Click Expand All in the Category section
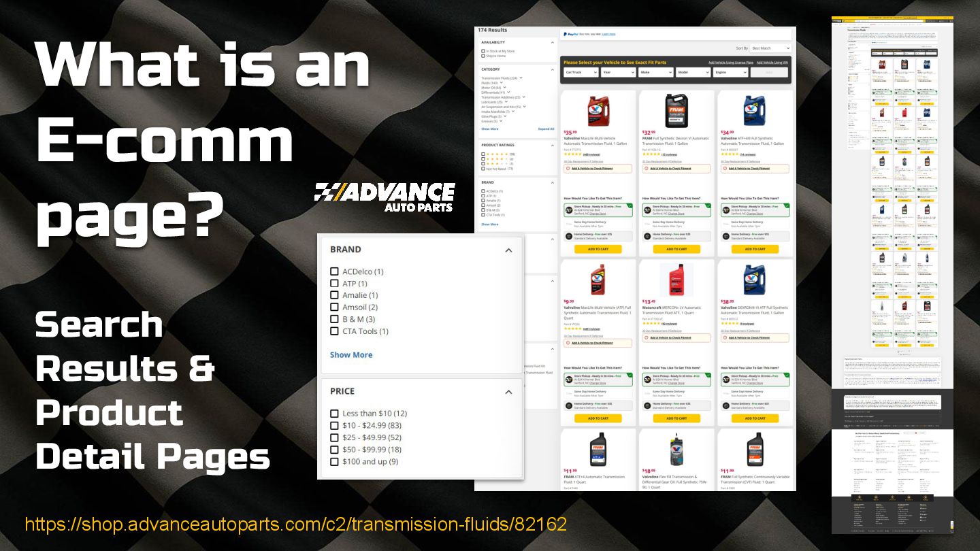This screenshot has width=980, height=551. coord(546,129)
